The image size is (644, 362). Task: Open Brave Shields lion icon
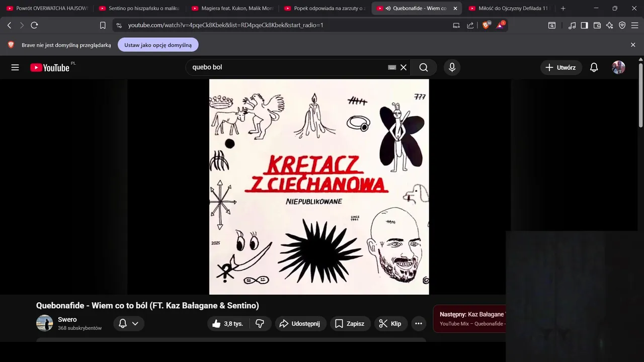click(486, 25)
